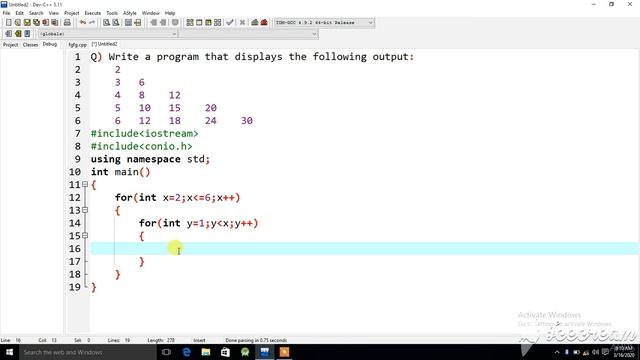Open the TDM-GCC compiler selection dropdown
The height and width of the screenshot is (360, 640).
tap(324, 22)
